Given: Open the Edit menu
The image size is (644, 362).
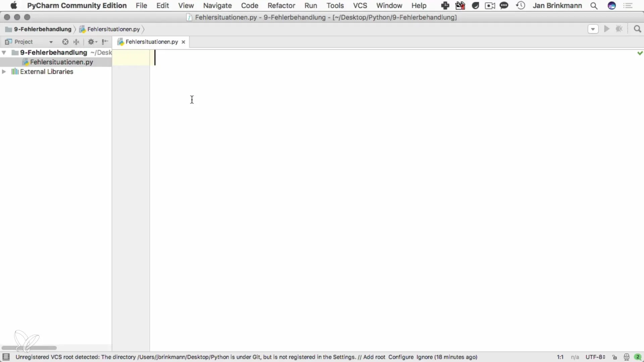Looking at the screenshot, I should click(x=163, y=6).
